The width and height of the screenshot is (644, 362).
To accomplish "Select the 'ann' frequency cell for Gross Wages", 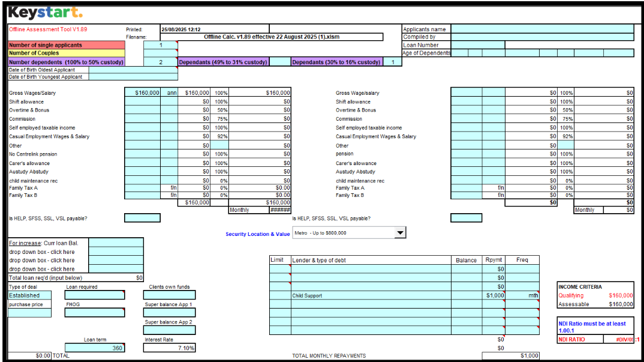I will [x=168, y=93].
